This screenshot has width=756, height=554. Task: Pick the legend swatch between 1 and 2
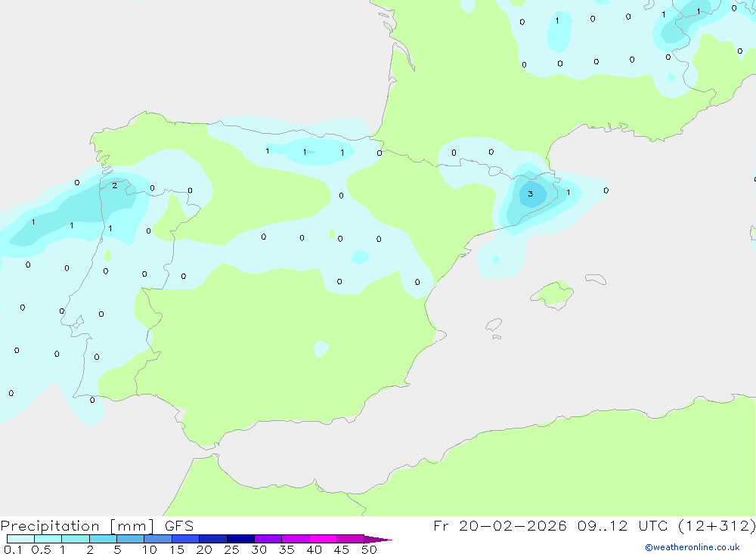tap(76, 539)
